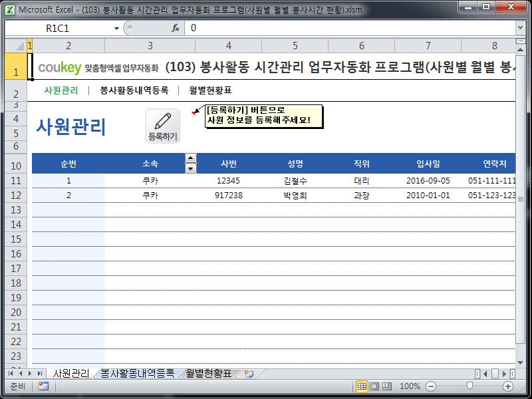Click horizontal scrollbar right arrow
The height and width of the screenshot is (399, 532).
[x=505, y=374]
